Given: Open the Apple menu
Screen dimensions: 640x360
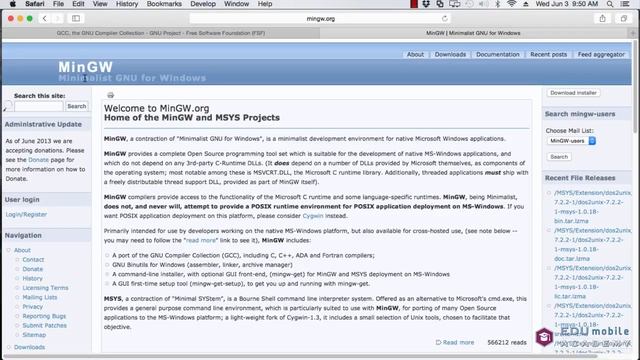Looking at the screenshot, I should (x=13, y=4).
